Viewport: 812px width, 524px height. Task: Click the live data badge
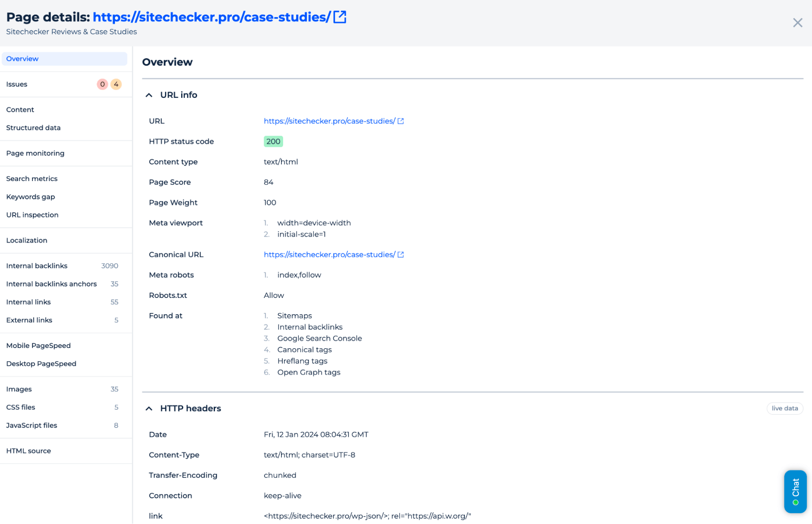coord(784,408)
